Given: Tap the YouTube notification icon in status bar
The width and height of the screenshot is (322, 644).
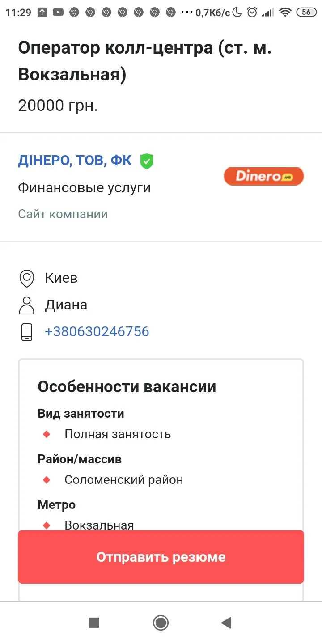Looking at the screenshot, I should coord(58,13).
